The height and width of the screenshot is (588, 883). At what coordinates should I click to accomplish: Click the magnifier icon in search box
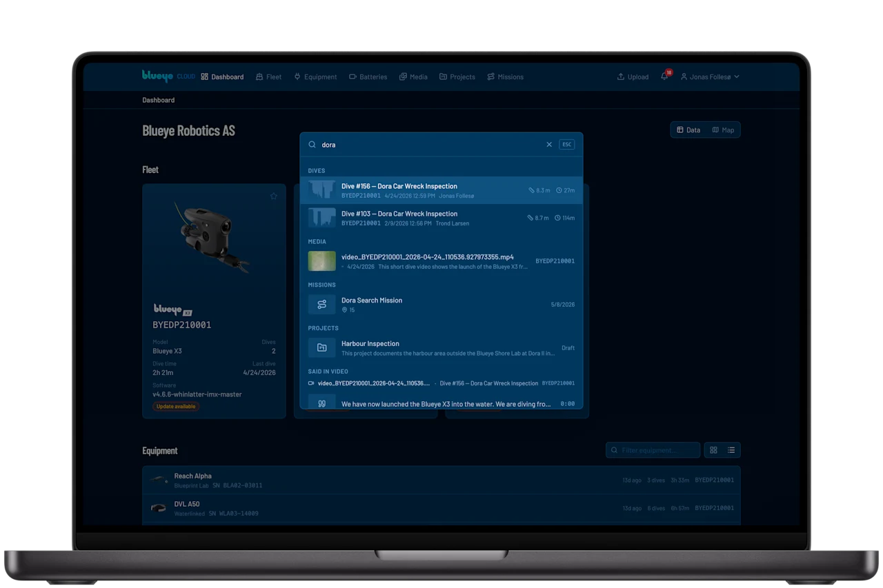pos(312,145)
